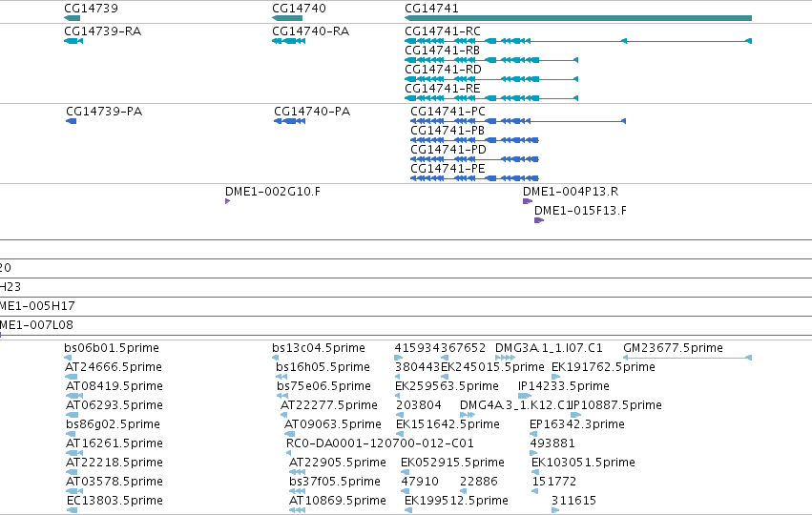Open the EK199512.5prime EST
The height and width of the screenshot is (515, 812).
456,501
